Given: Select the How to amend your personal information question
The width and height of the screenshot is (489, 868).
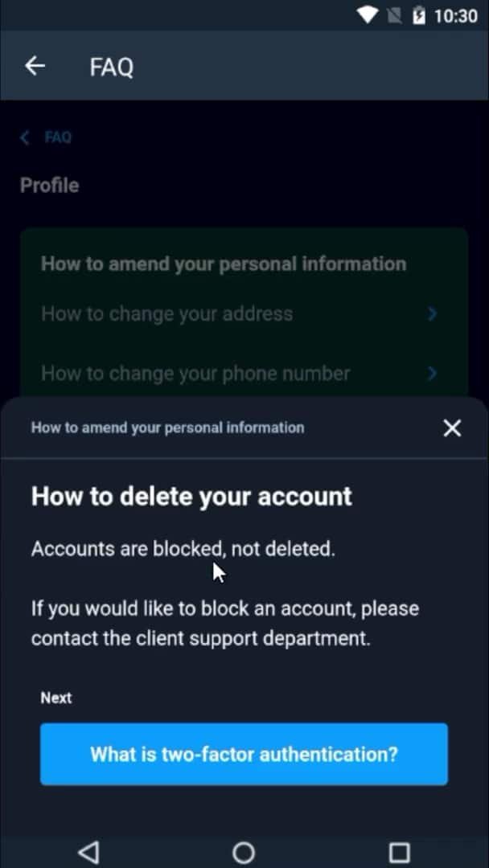Looking at the screenshot, I should [223, 263].
